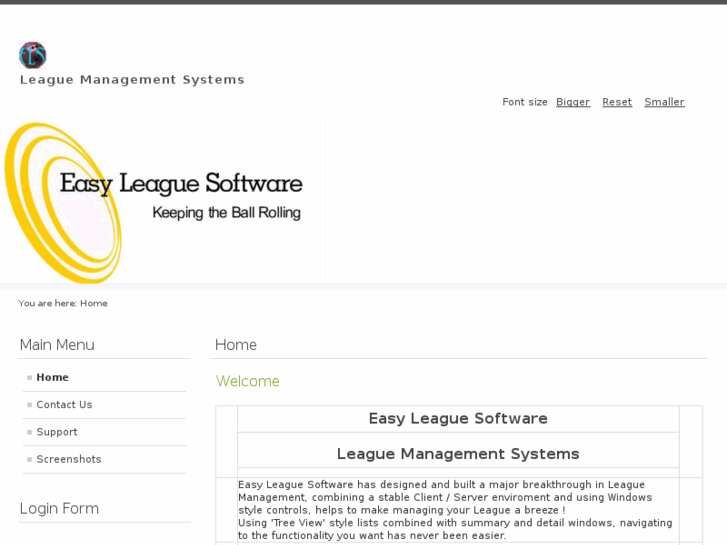Click the 'League Management Systems' table heading

458,454
